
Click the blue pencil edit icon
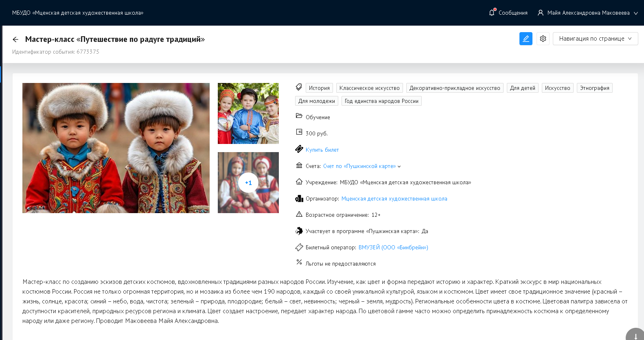[526, 39]
